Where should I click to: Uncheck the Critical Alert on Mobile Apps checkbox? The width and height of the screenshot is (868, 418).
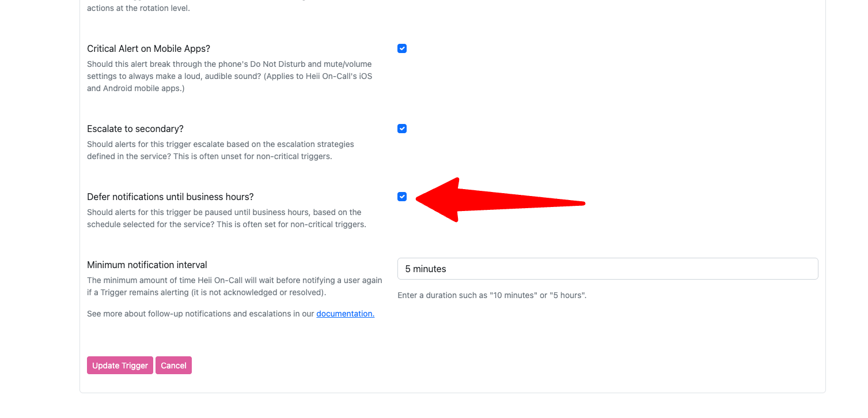(402, 48)
